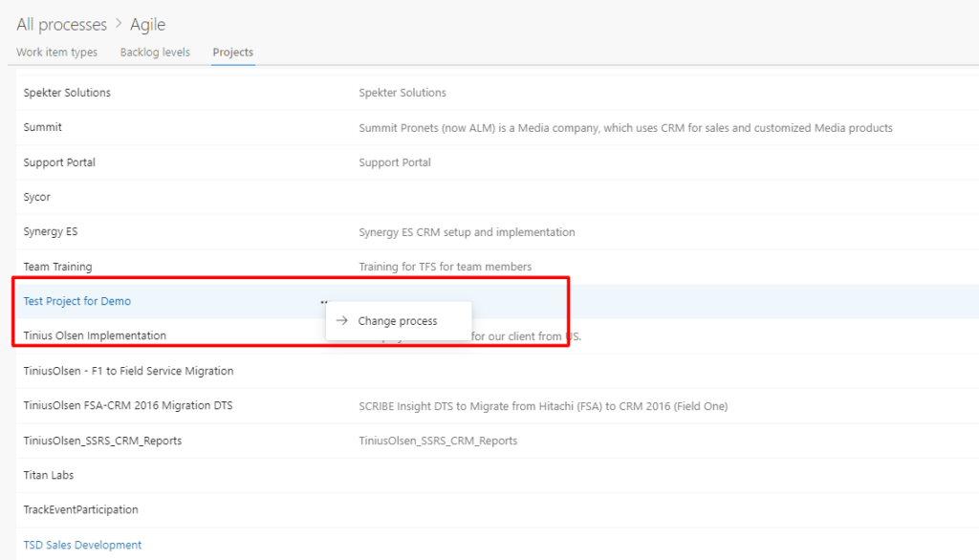Screen dimensions: 979x560
Task: Switch to the Work item types tab
Action: tap(56, 53)
